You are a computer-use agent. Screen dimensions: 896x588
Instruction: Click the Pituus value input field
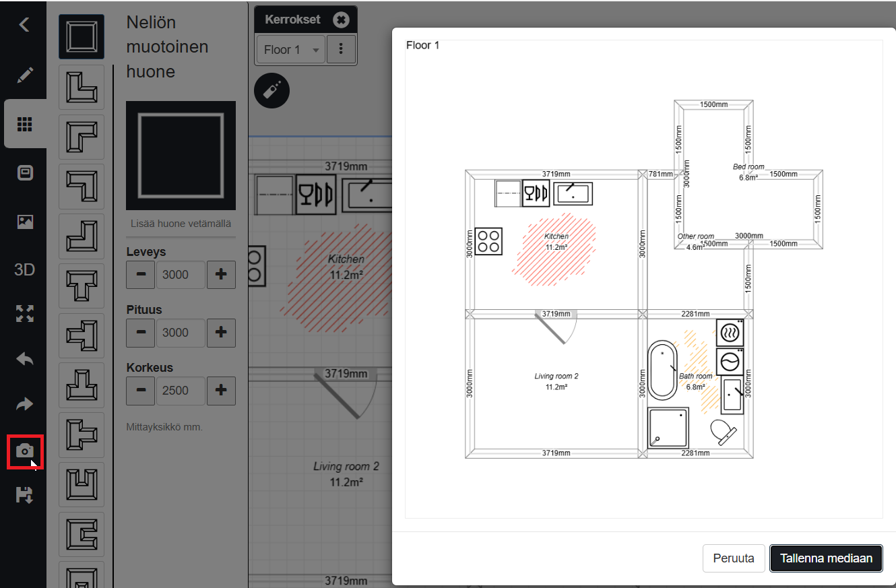tap(181, 333)
